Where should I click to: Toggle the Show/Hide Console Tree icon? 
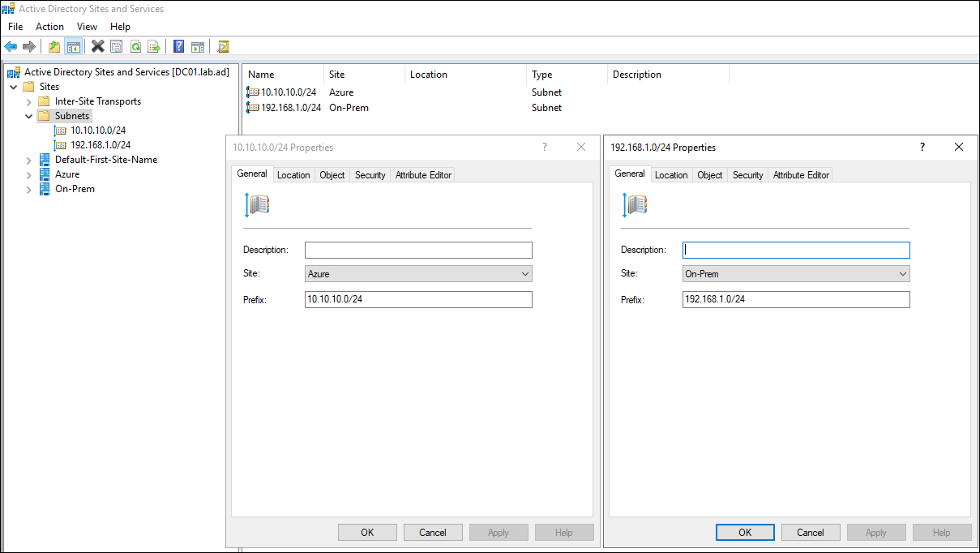coord(73,46)
